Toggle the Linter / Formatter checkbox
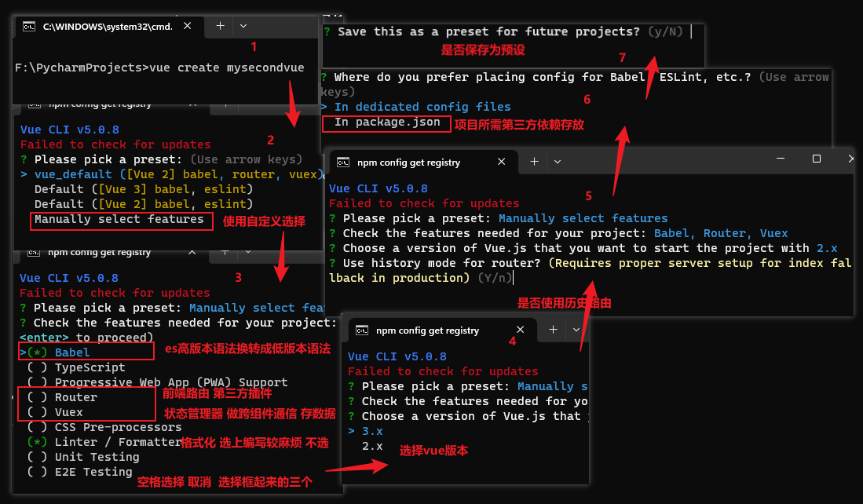 37,442
